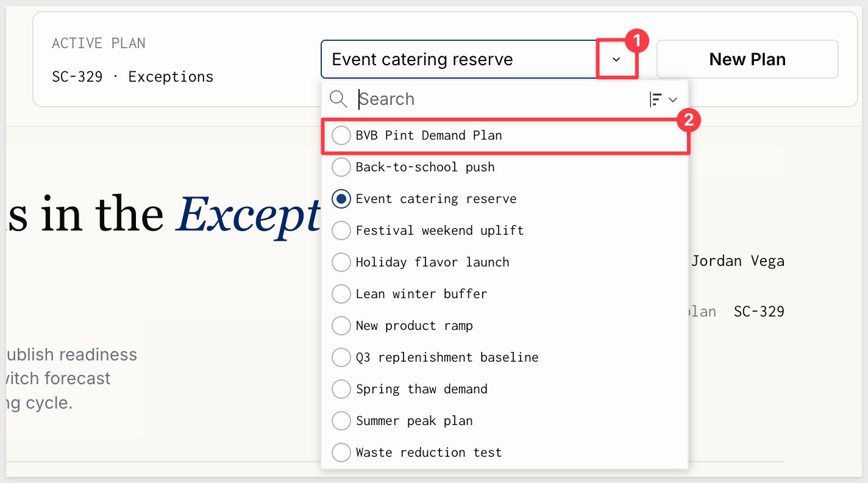Image resolution: width=868 pixels, height=483 pixels.
Task: Select Back-to-school push radio button
Action: [341, 167]
